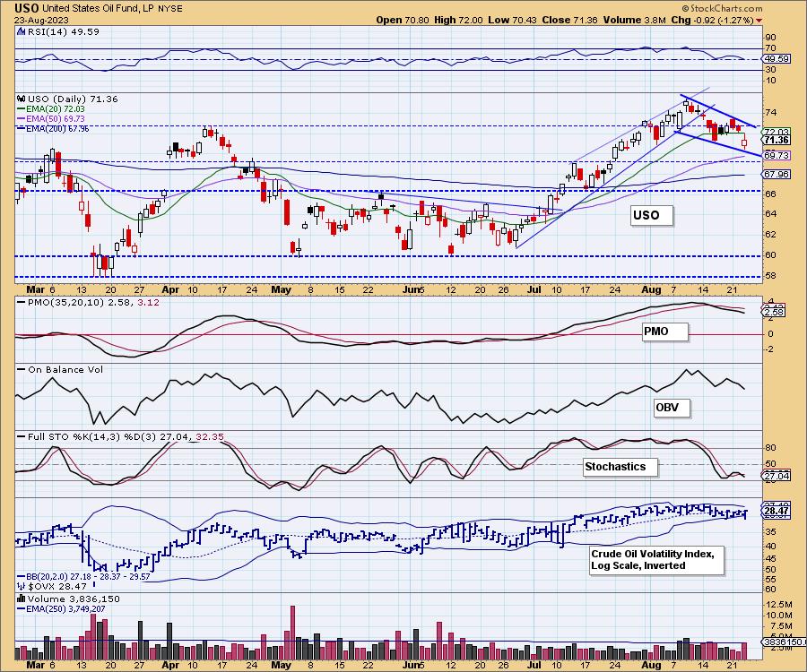Click 'Apr' on the bottom volume axis
The height and width of the screenshot is (672, 807).
click(170, 664)
